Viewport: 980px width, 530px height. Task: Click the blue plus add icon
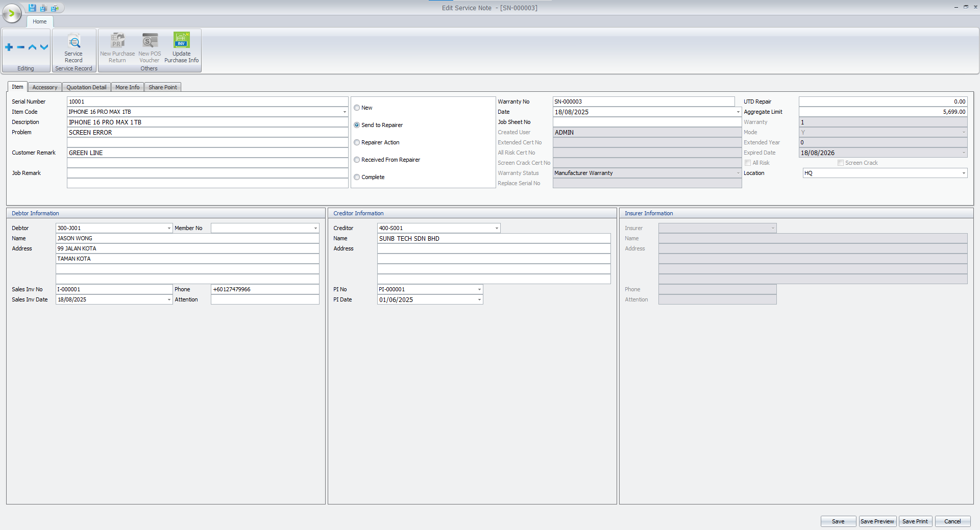[x=9, y=47]
